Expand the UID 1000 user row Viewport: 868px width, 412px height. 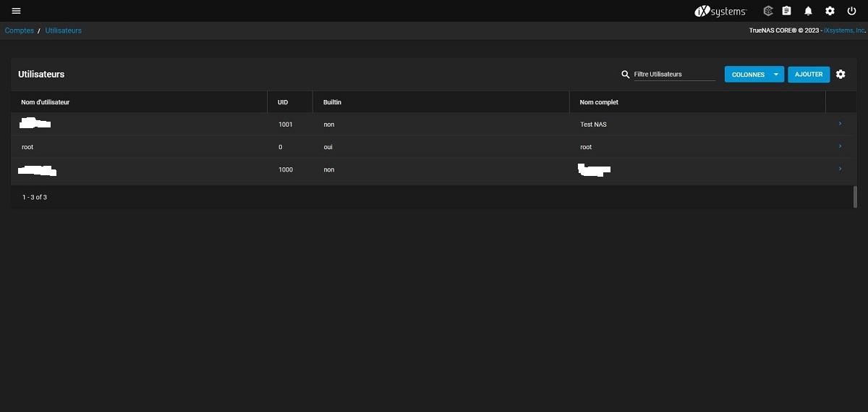tap(840, 169)
